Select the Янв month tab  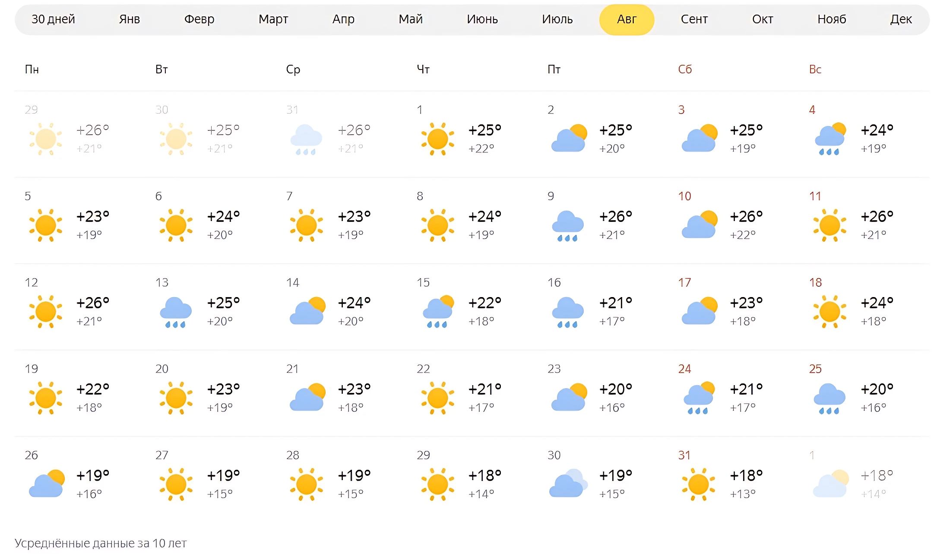pyautogui.click(x=130, y=19)
